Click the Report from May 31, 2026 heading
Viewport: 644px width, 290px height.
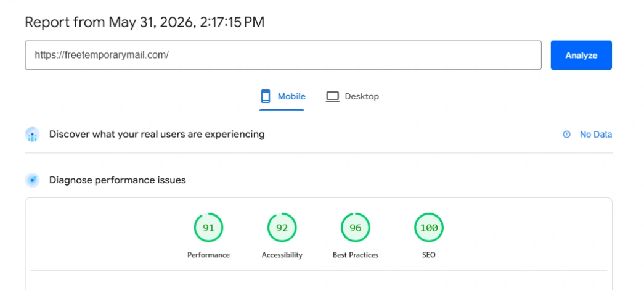(145, 22)
